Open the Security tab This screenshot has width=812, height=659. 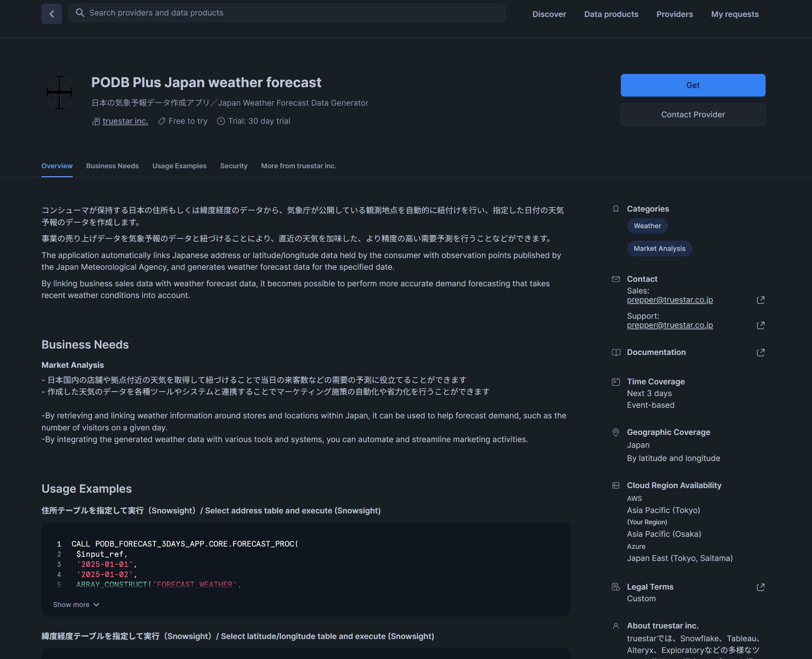pyautogui.click(x=234, y=166)
